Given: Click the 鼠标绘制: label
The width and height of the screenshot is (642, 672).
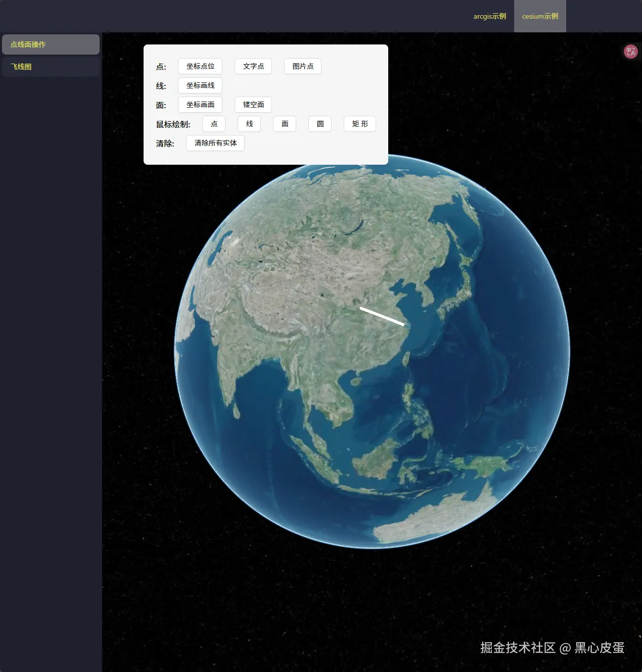Looking at the screenshot, I should tap(173, 124).
